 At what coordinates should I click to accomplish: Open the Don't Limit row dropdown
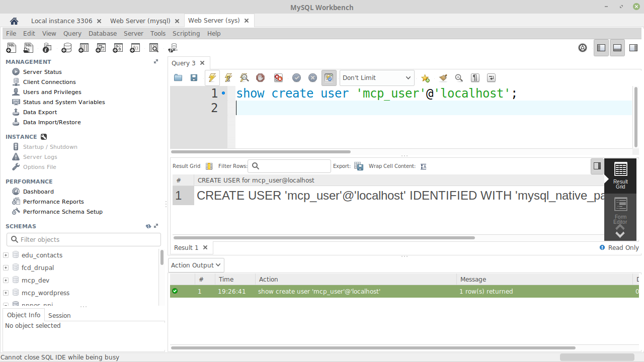pyautogui.click(x=376, y=78)
